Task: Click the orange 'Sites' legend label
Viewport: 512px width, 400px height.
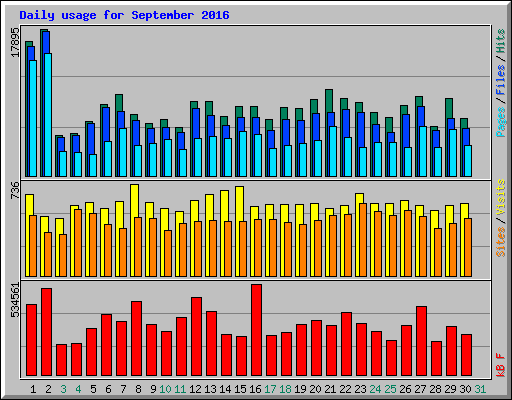Action: (501, 242)
